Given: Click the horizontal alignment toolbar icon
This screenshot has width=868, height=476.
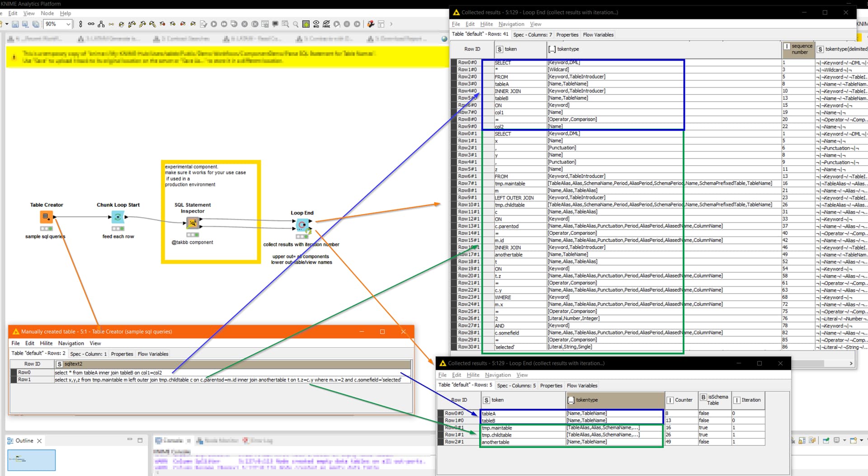Looking at the screenshot, I should [91, 24].
